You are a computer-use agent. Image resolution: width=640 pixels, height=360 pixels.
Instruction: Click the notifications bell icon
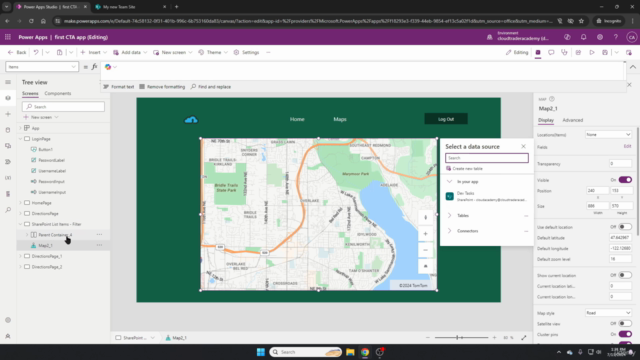[x=583, y=37]
